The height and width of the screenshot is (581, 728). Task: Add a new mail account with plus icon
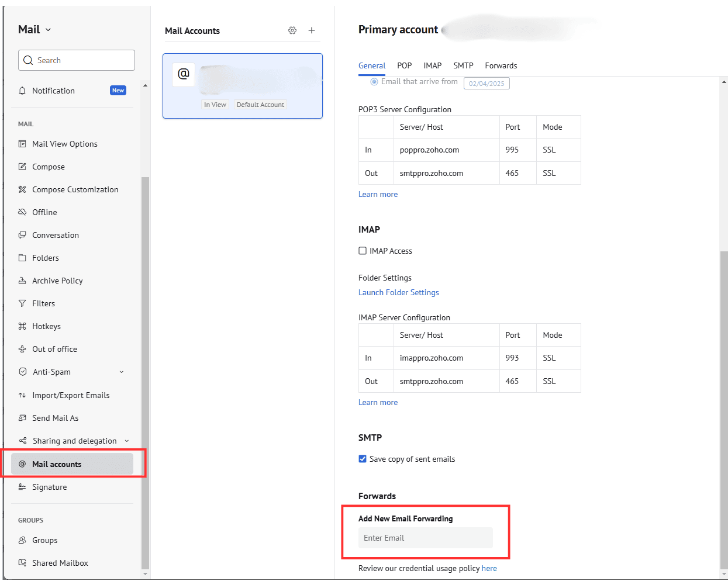click(312, 30)
